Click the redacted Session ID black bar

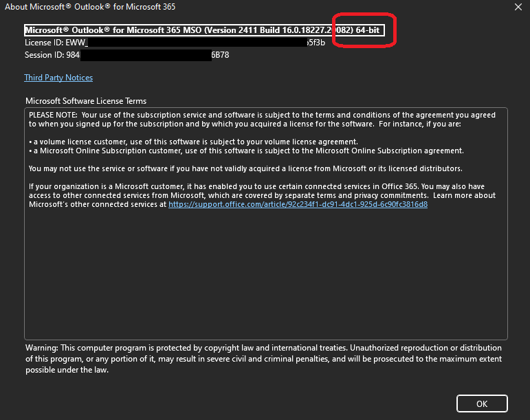pos(144,54)
